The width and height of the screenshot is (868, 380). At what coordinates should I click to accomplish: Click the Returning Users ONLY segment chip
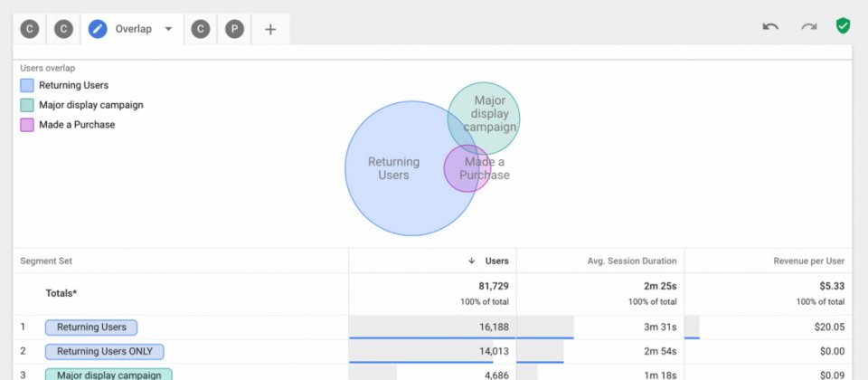[x=105, y=351]
